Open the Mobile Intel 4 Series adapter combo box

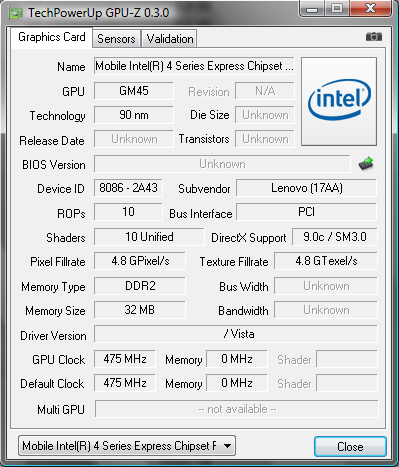tap(127, 446)
